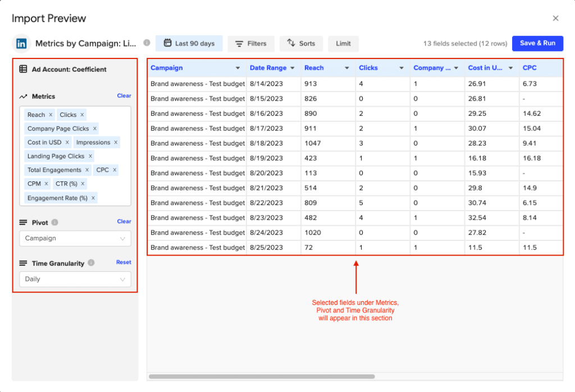Click the horizontal scrollbar under the table
This screenshot has width=575, height=392.
[262, 377]
